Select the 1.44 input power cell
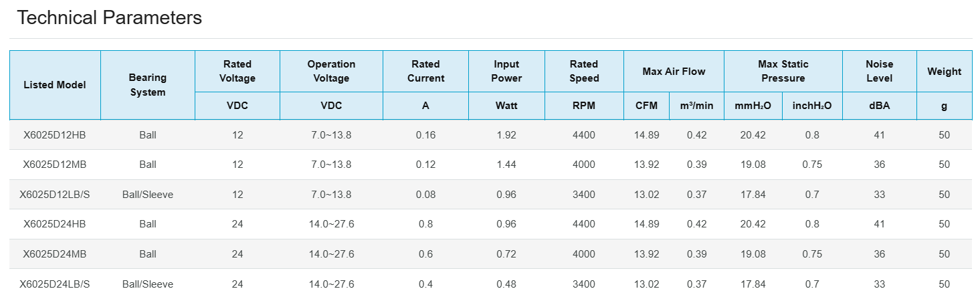This screenshot has width=980, height=299. coord(506,165)
